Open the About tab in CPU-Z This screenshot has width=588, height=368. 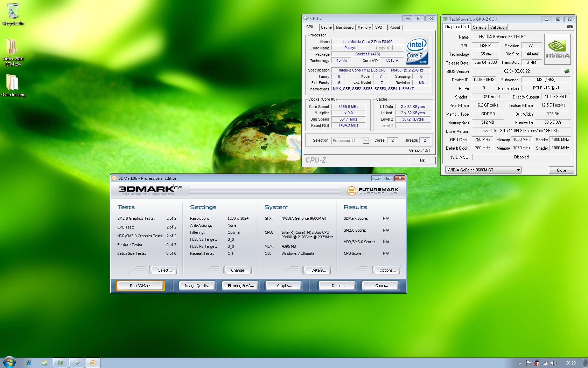[395, 27]
